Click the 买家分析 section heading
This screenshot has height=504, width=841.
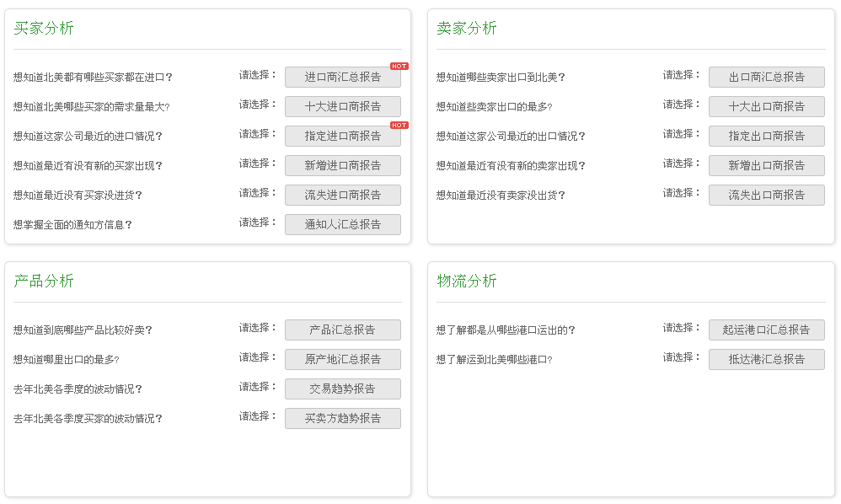(x=42, y=28)
